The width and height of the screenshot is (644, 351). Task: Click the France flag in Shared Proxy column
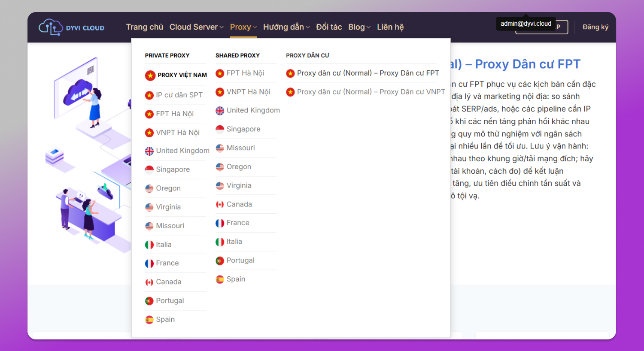tap(220, 223)
